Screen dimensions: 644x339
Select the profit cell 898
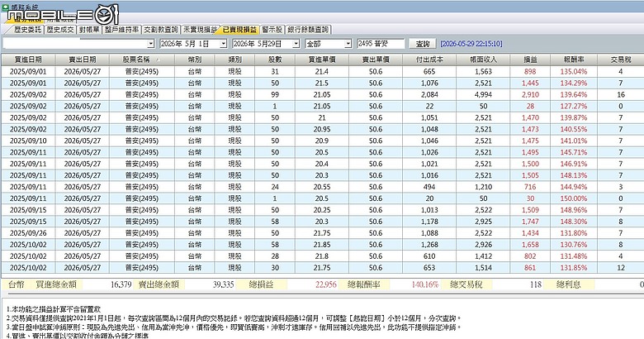(x=530, y=72)
